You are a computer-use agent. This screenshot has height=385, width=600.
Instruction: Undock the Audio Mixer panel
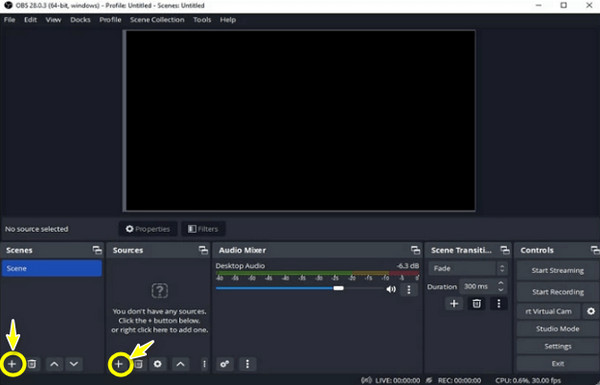[x=415, y=250]
